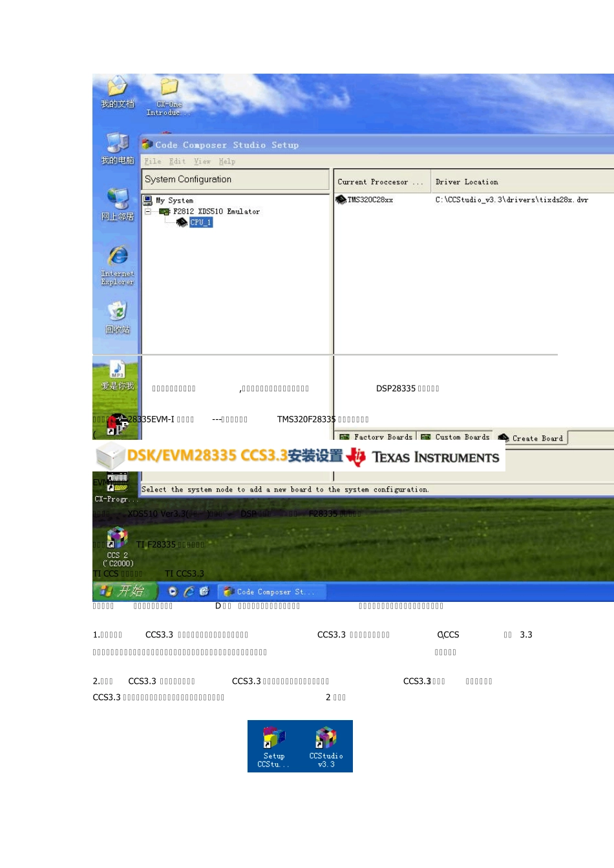Click the Current Processor column header
The height and width of the screenshot is (868, 614).
click(381, 181)
